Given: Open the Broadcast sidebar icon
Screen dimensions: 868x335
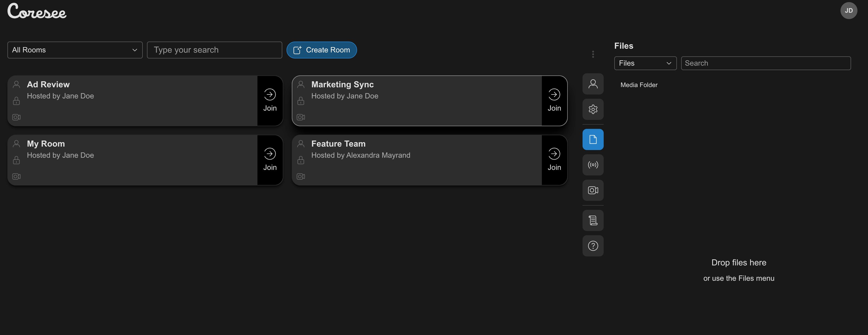Looking at the screenshot, I should [593, 165].
